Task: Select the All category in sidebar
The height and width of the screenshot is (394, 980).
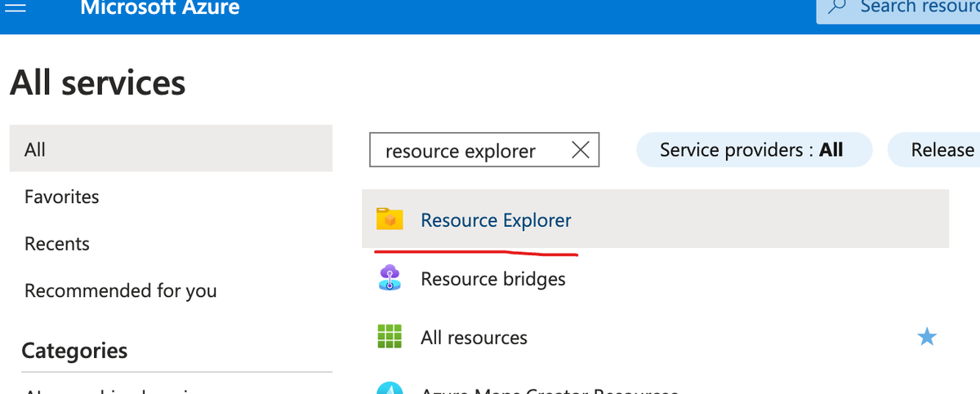Action: pyautogui.click(x=171, y=148)
